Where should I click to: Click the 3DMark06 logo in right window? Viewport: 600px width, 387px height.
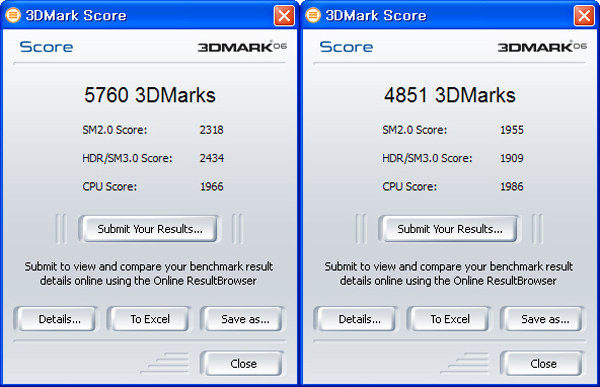point(542,46)
